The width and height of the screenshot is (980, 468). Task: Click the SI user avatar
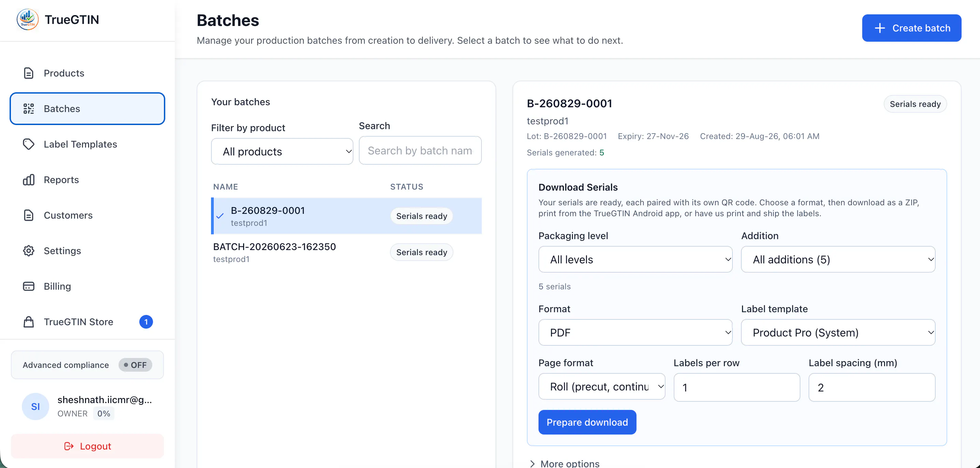point(36,407)
